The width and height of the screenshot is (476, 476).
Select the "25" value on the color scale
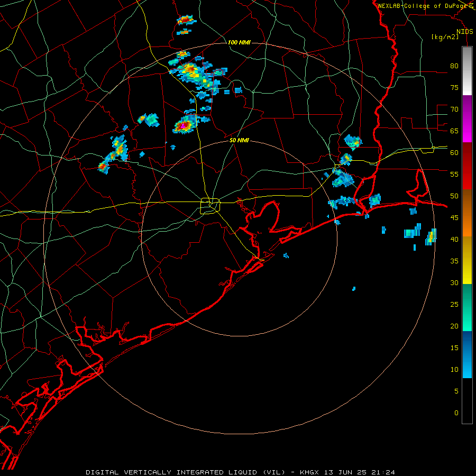(x=454, y=304)
